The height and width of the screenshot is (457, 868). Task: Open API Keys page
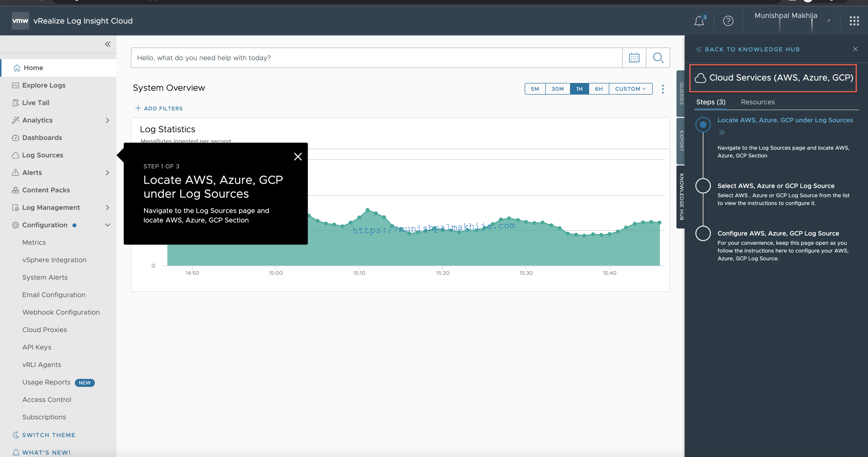click(x=37, y=347)
